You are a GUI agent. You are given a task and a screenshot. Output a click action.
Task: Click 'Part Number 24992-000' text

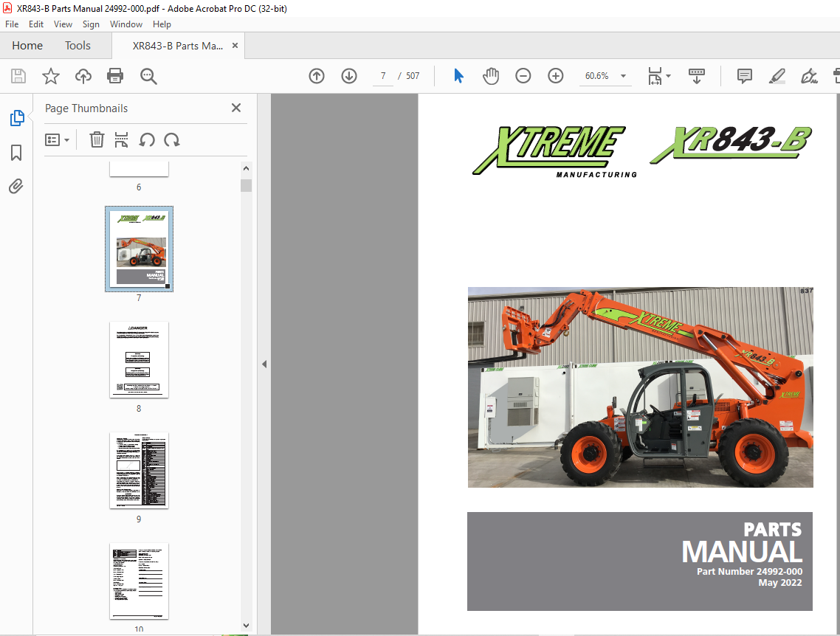click(x=749, y=571)
